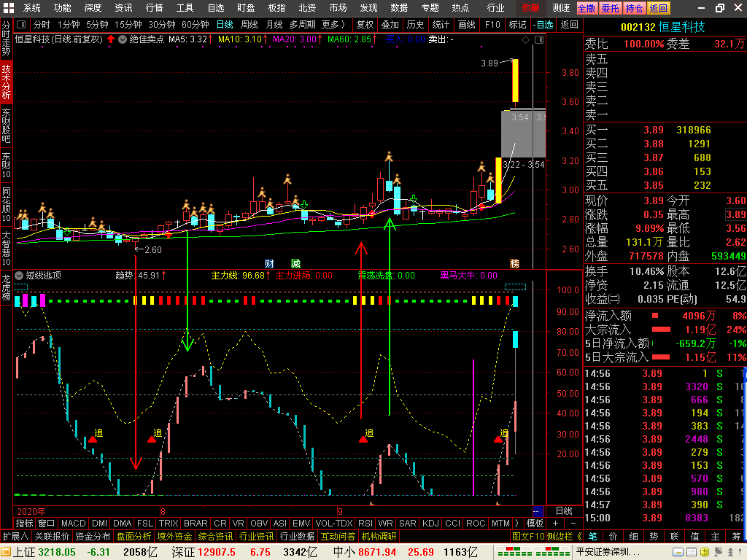Click the 榜 marker icon under the chart
Screen dimensions: 747x560
pos(514,263)
